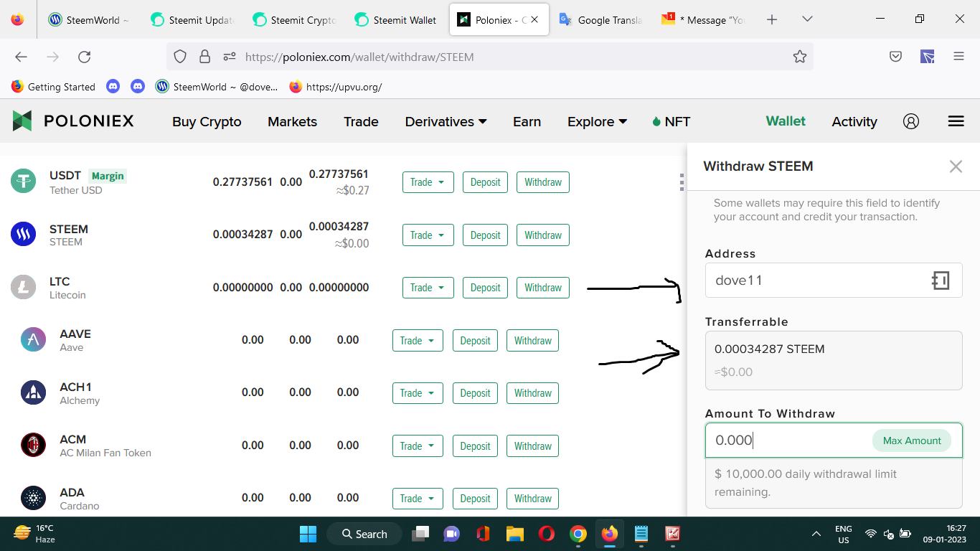
Task: Open the address book icon in Address field
Action: tap(941, 281)
